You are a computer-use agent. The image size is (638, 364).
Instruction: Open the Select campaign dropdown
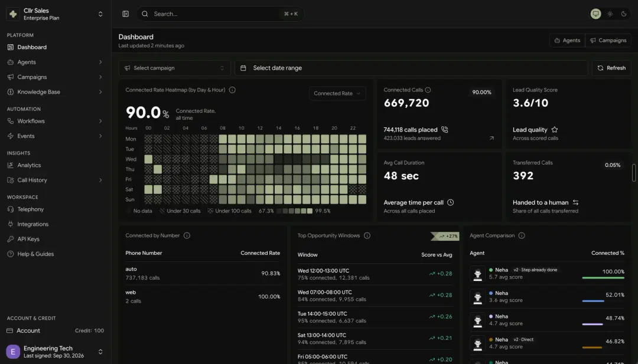pyautogui.click(x=174, y=68)
